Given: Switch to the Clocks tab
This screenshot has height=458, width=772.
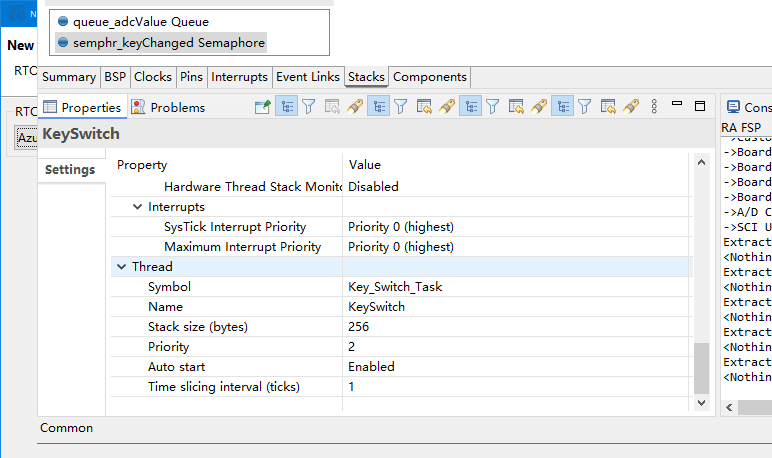Looking at the screenshot, I should pos(153,77).
